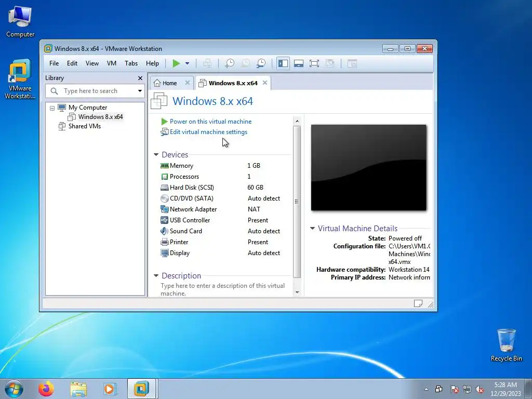
Task: Open the Edit menu
Action: coord(72,63)
